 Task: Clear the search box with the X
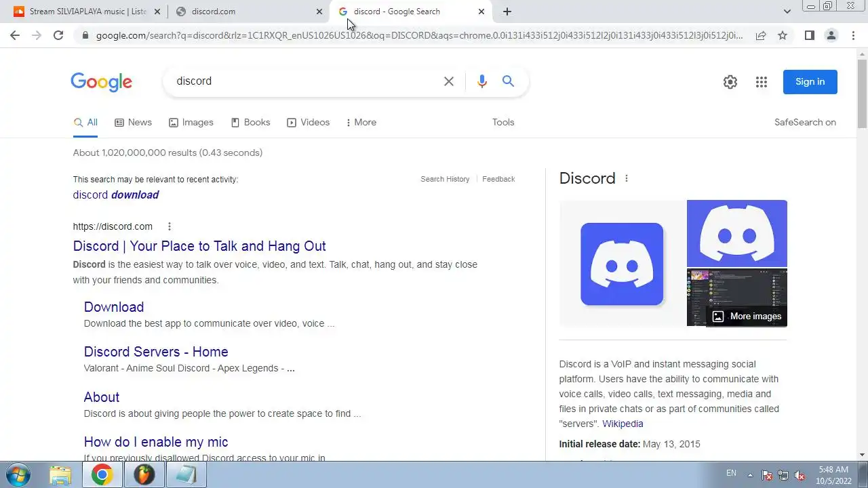449,81
